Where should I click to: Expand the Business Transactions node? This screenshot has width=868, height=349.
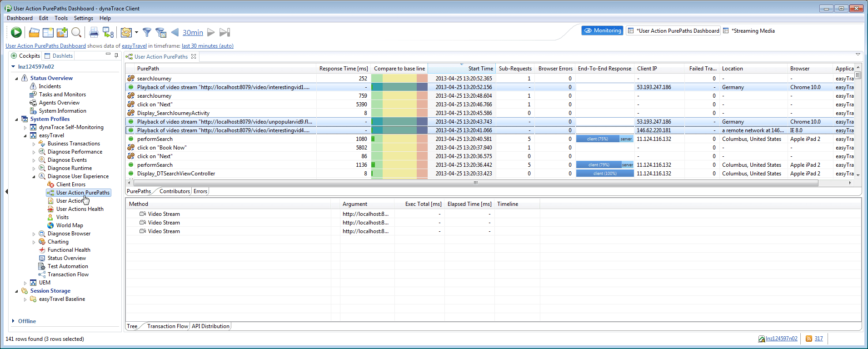34,144
